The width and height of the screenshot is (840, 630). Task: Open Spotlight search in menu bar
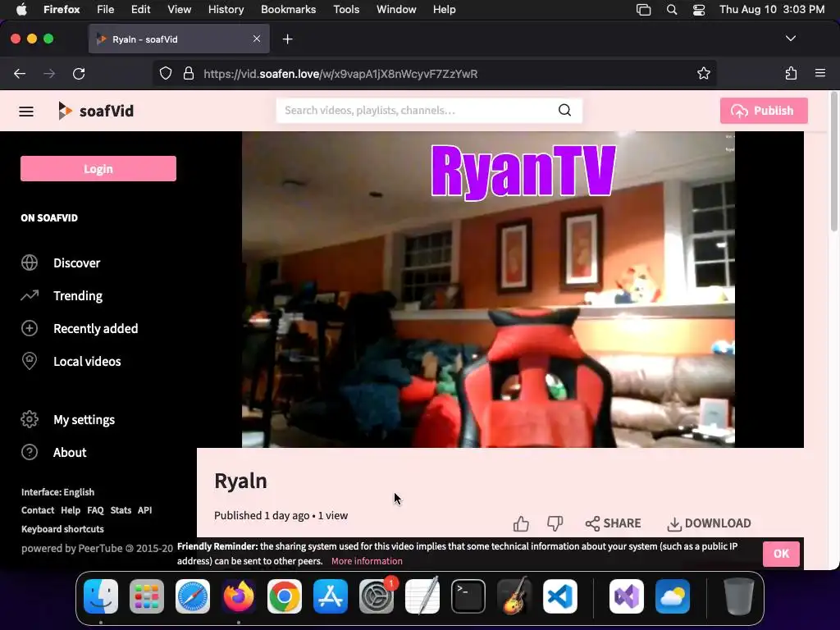672,10
